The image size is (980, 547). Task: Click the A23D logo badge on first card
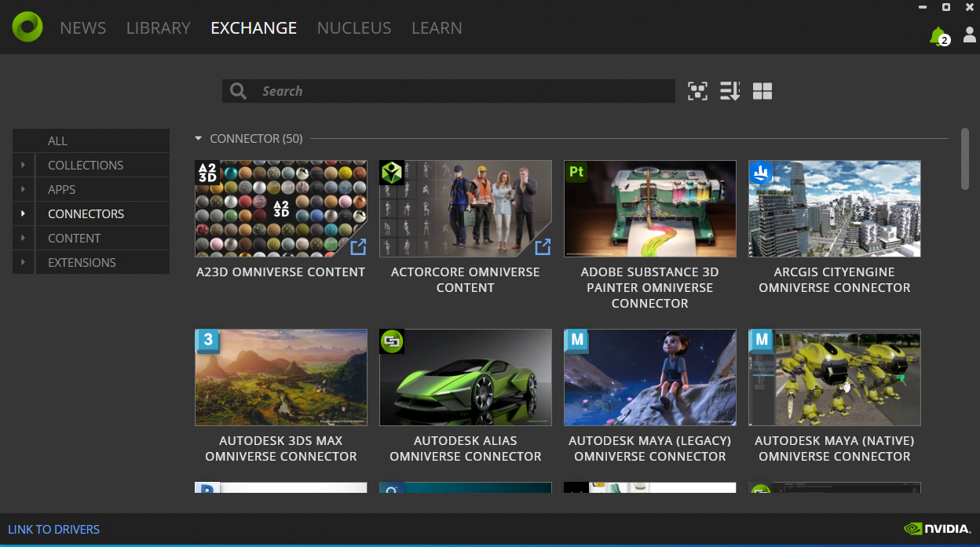[x=207, y=173]
